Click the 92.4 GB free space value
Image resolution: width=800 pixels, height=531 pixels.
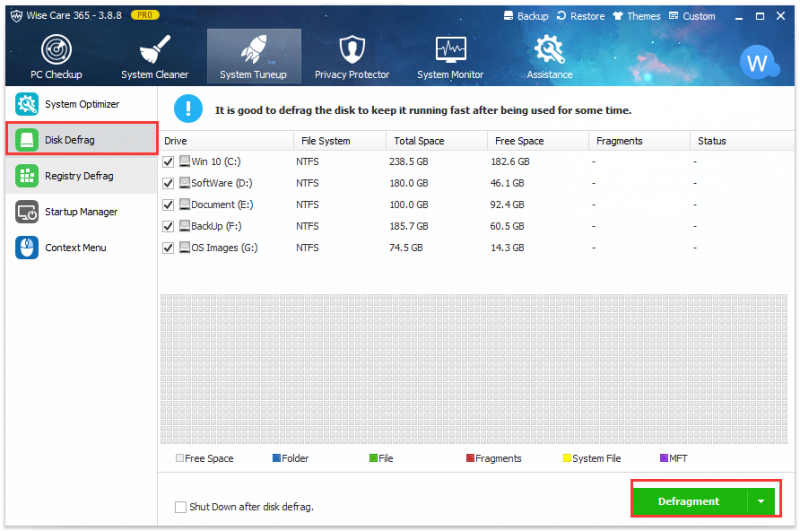click(508, 205)
